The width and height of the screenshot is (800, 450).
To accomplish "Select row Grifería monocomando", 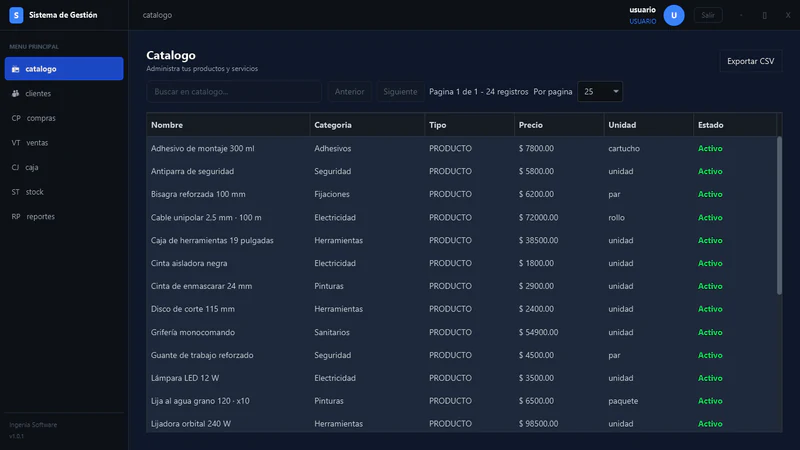I will [x=462, y=332].
